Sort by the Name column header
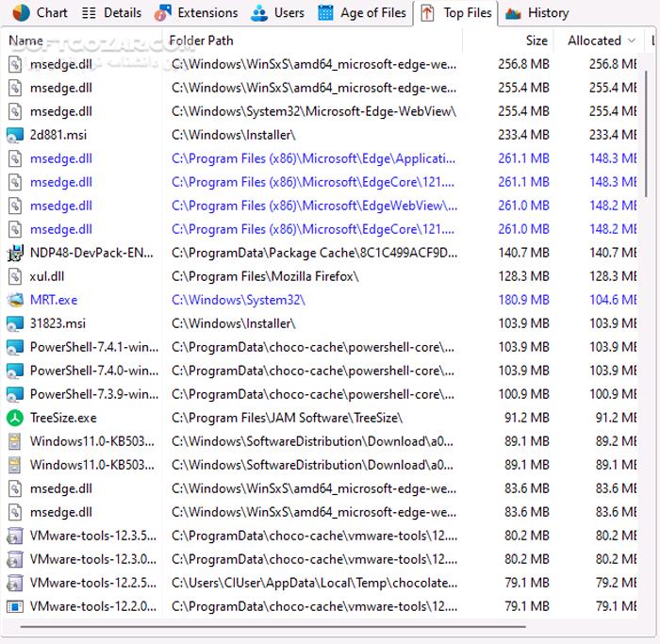The image size is (660, 644). pos(25,41)
